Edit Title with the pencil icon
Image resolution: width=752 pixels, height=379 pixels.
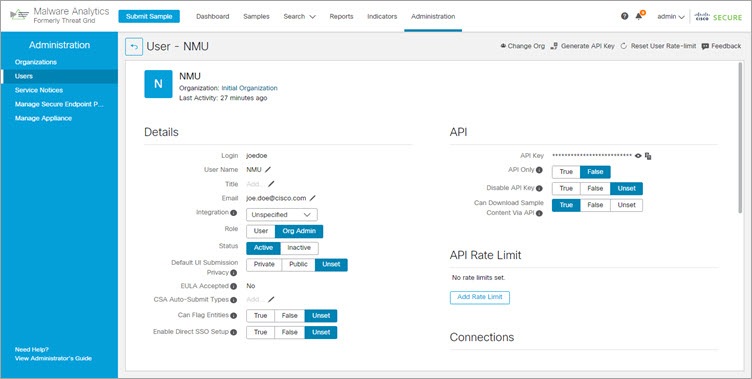coord(271,184)
